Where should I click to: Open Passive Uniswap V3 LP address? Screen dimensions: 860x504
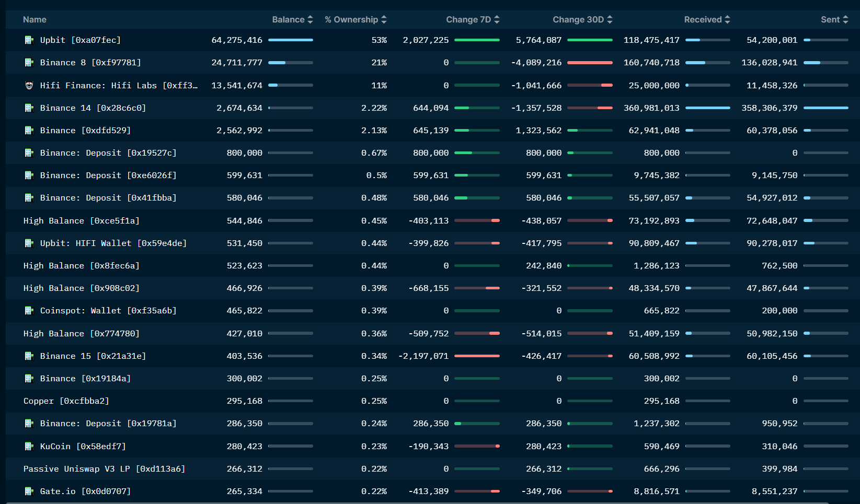tap(104, 469)
